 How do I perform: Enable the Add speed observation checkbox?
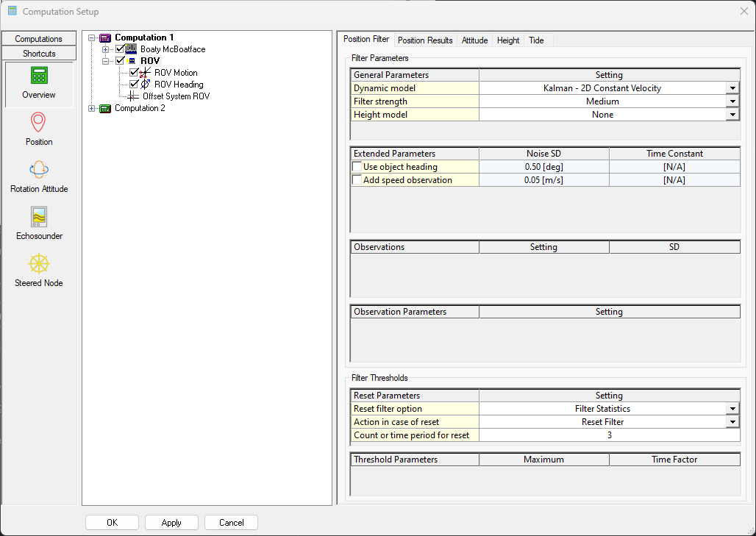[357, 180]
